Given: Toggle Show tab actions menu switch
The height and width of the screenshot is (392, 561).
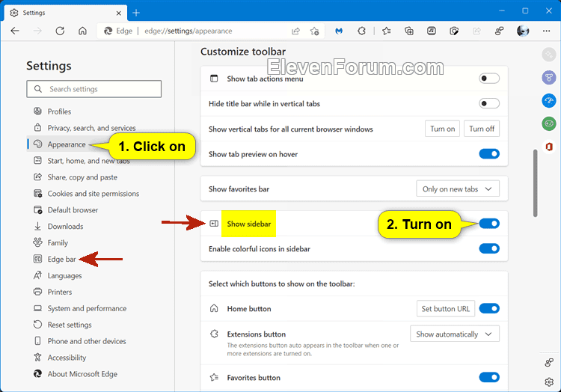Looking at the screenshot, I should (489, 79).
